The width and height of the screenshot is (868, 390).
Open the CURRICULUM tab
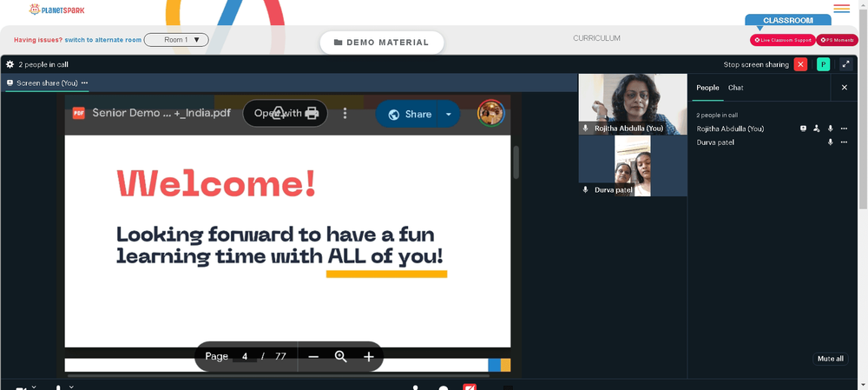point(597,38)
